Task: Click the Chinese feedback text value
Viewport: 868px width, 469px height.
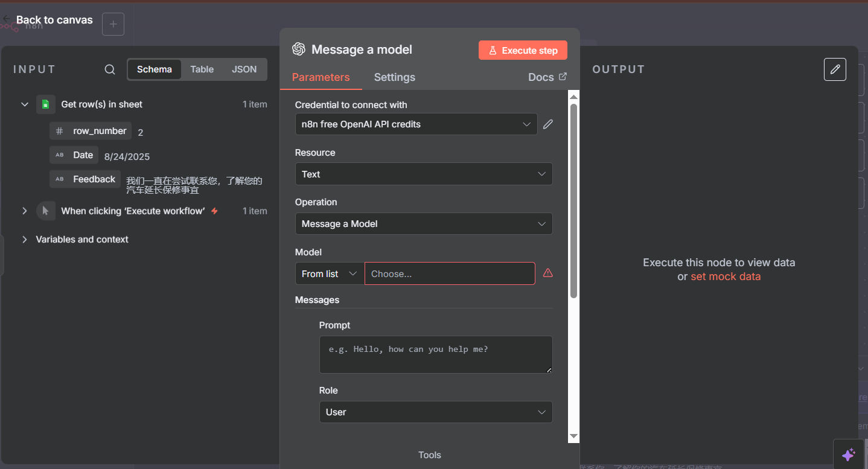Action: [194, 185]
